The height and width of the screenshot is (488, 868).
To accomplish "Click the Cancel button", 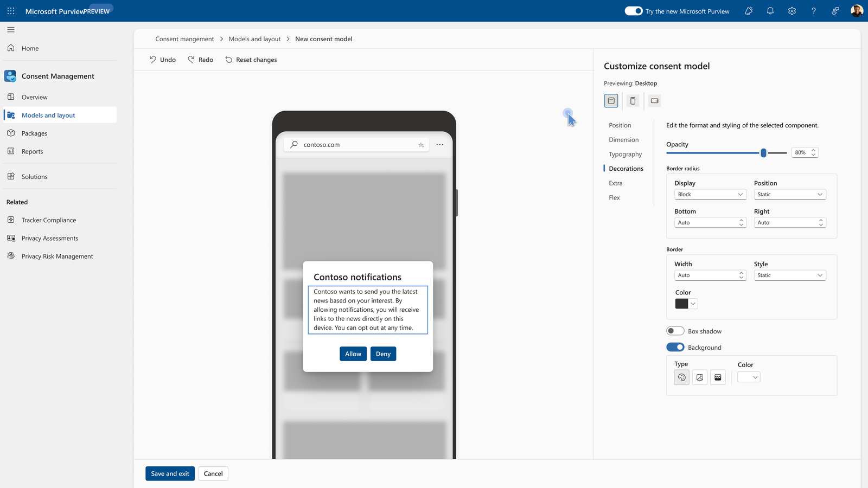I will coord(213,473).
